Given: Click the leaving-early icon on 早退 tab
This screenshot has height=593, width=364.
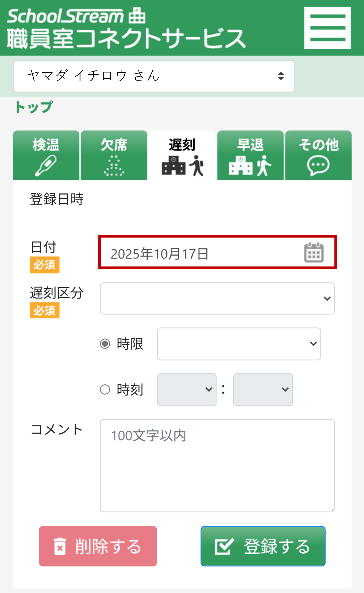Looking at the screenshot, I should tap(251, 166).
